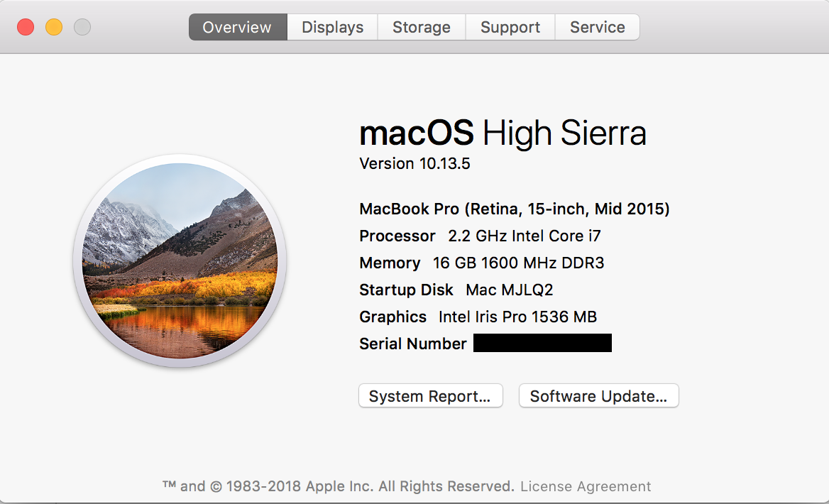Click the Startup Disk Mac MJLQ2 entry
This screenshot has width=829, height=504.
456,290
